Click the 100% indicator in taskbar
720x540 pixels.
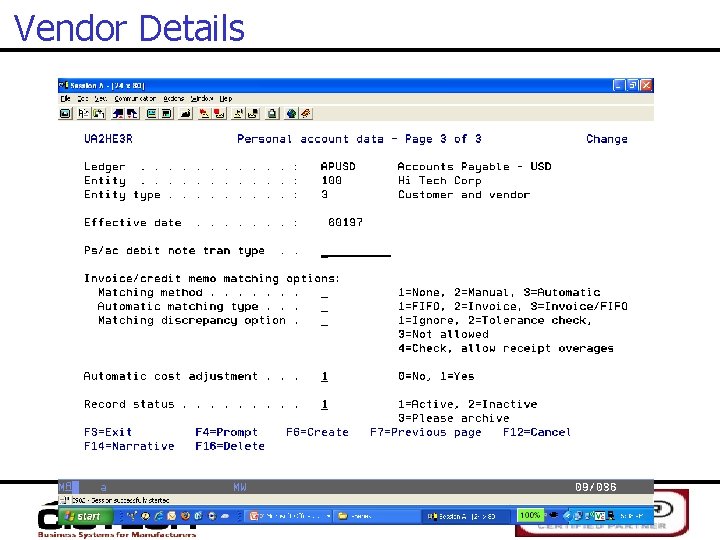tap(529, 515)
